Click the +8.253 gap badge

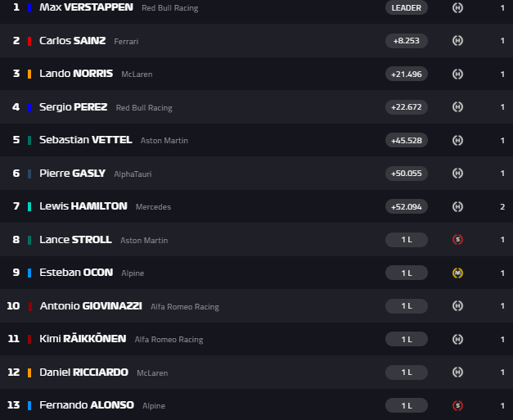coord(407,41)
